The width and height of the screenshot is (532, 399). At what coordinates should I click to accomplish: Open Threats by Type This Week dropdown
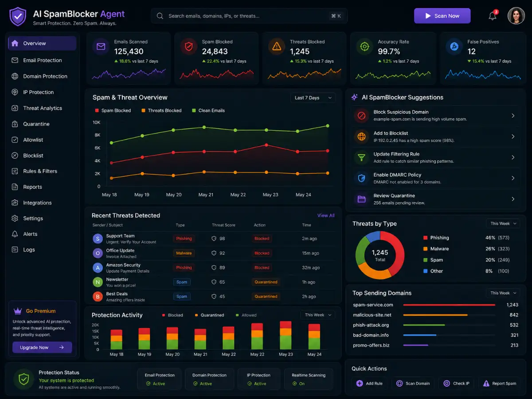click(x=502, y=223)
